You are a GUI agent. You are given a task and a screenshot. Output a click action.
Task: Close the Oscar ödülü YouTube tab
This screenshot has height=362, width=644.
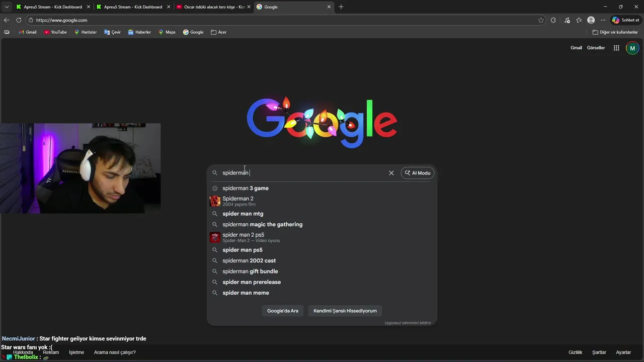click(x=249, y=7)
